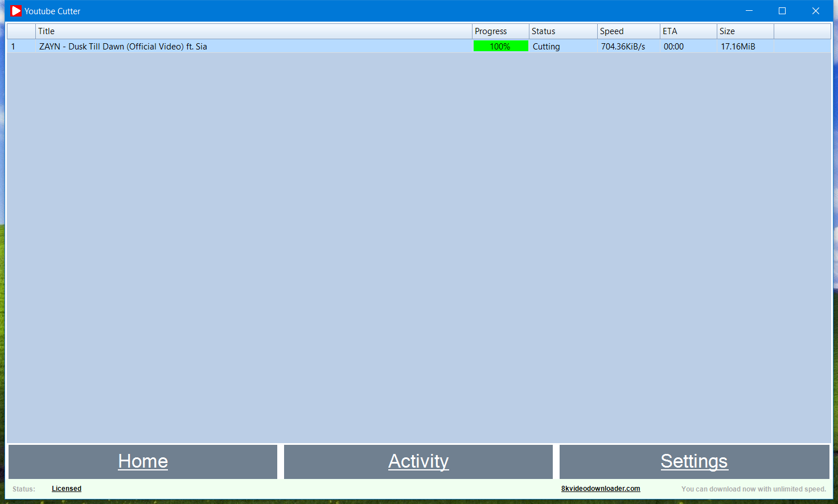Click the 00:00 ETA value
Image resolution: width=838 pixels, height=504 pixels.
tap(673, 47)
